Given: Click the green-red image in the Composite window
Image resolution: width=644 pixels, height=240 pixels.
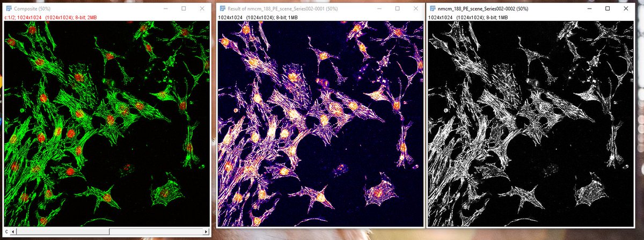Looking at the screenshot, I should pos(107,123).
